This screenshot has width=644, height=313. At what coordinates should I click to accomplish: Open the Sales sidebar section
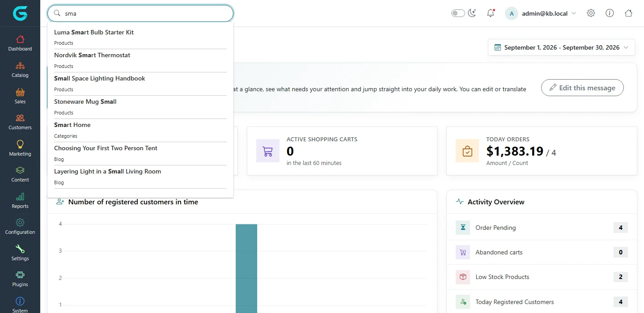tap(20, 96)
